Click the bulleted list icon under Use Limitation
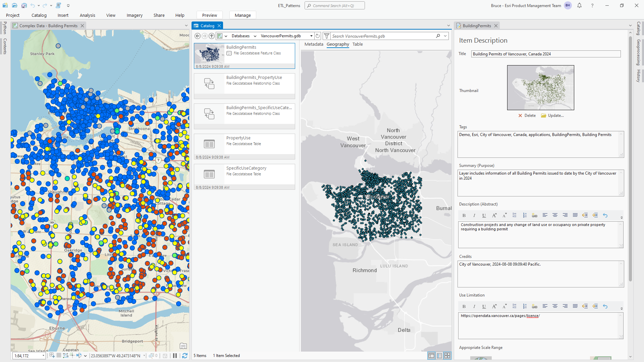The height and width of the screenshot is (362, 644). [515, 306]
